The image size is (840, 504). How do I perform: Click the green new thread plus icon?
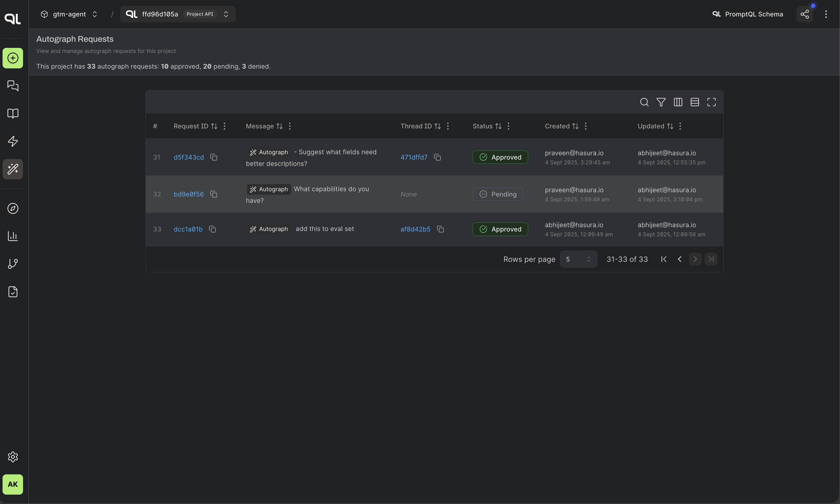[x=13, y=58]
